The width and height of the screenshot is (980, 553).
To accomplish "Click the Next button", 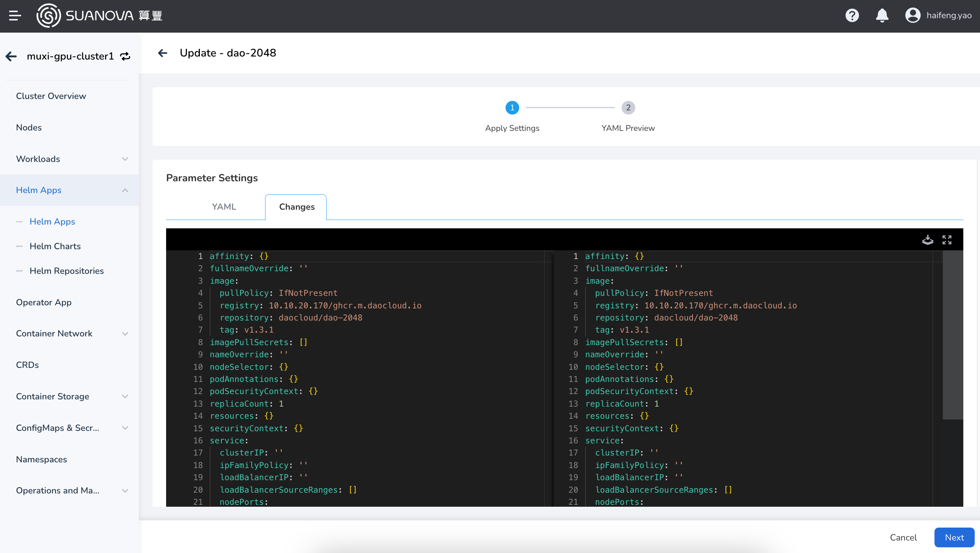I will click(x=954, y=537).
